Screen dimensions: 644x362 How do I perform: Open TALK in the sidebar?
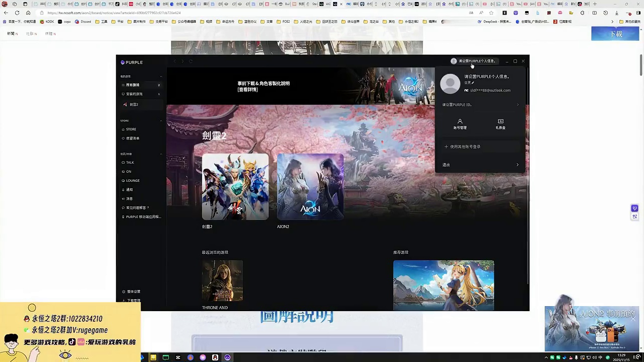[x=130, y=163]
